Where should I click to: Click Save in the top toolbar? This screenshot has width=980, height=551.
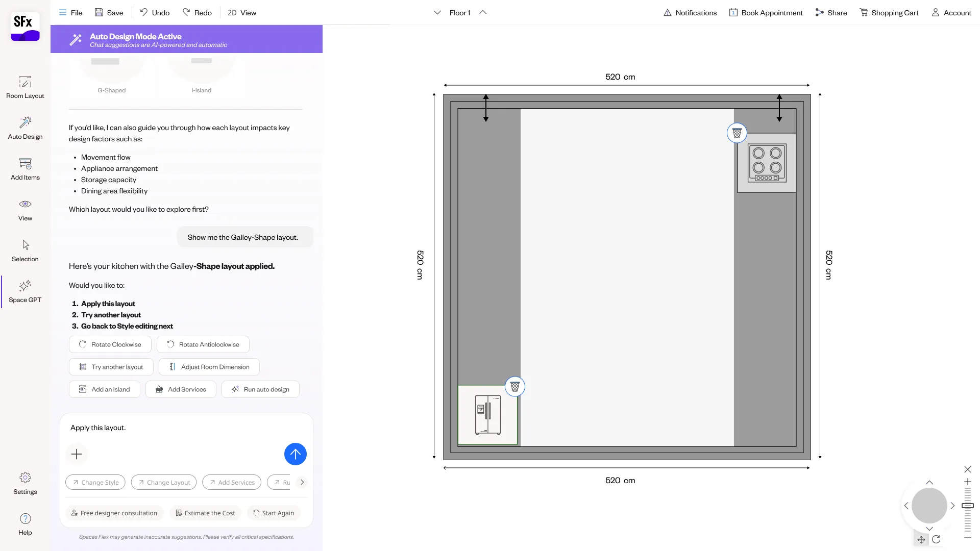point(109,13)
